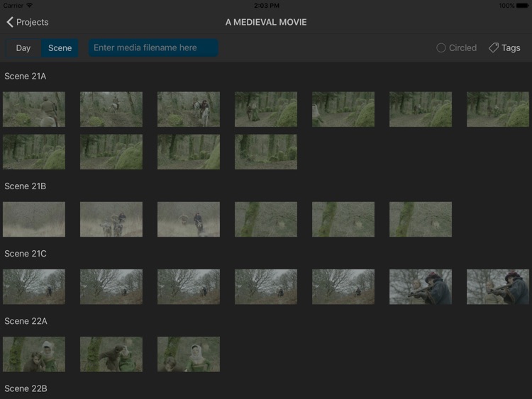Focus the media filename search field

(153, 48)
